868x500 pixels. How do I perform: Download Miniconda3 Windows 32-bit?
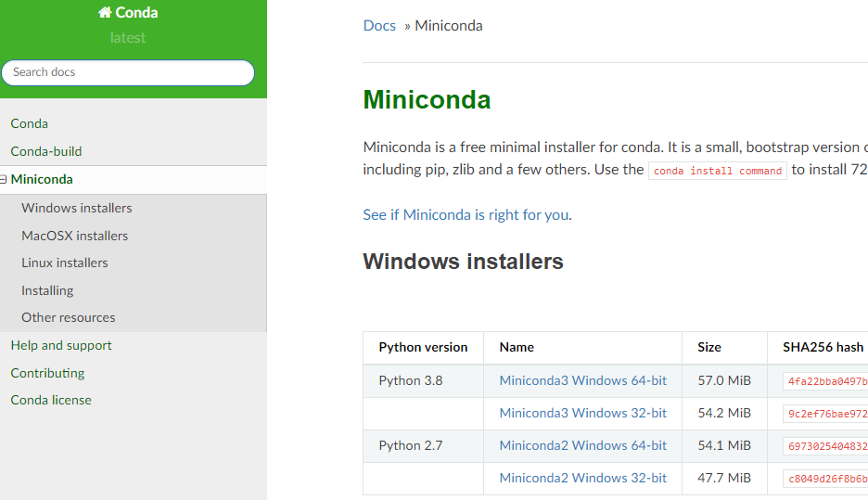582,413
